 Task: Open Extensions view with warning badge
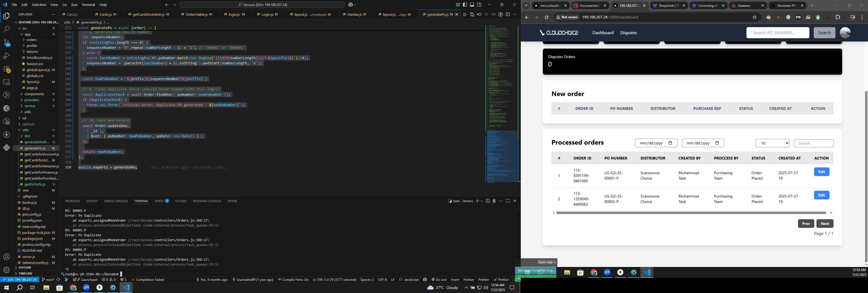tap(7, 69)
